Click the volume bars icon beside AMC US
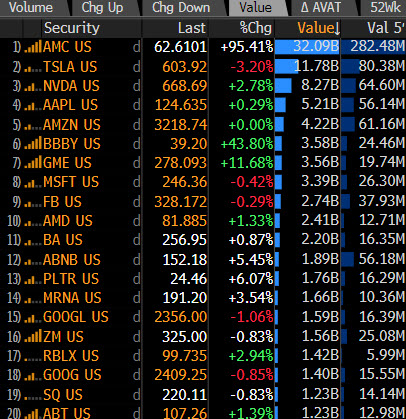The width and height of the screenshot is (406, 419). pyautogui.click(x=33, y=47)
